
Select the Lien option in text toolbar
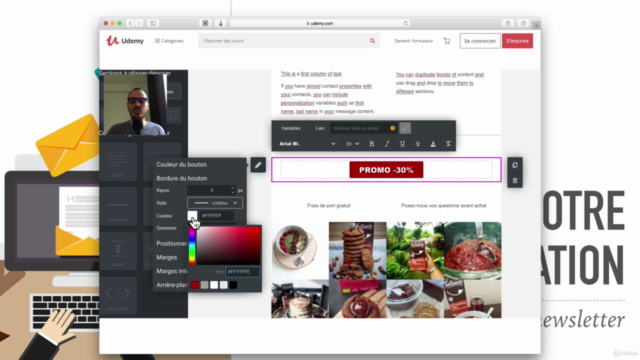(320, 128)
